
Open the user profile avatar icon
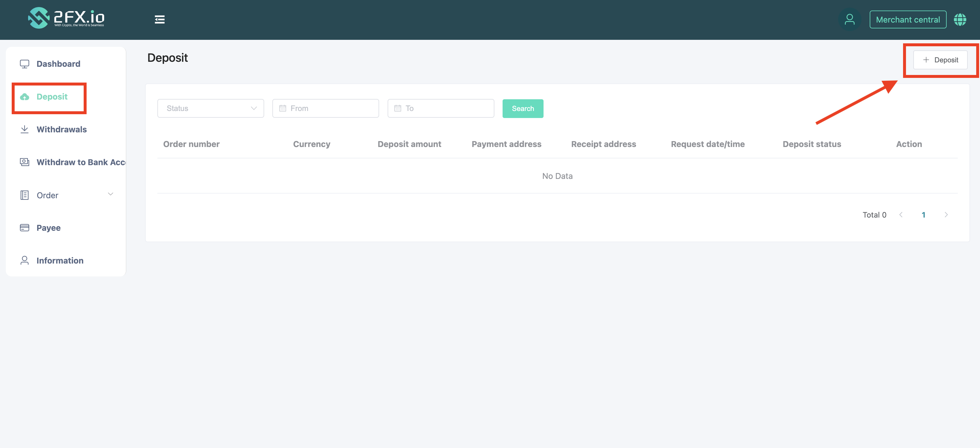849,19
